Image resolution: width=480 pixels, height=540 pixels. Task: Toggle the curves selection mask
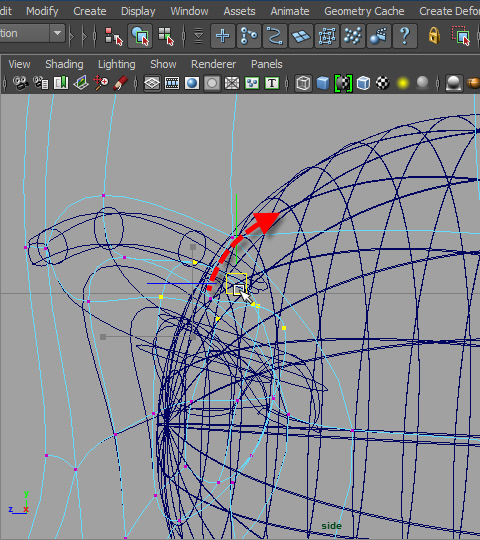(275, 36)
